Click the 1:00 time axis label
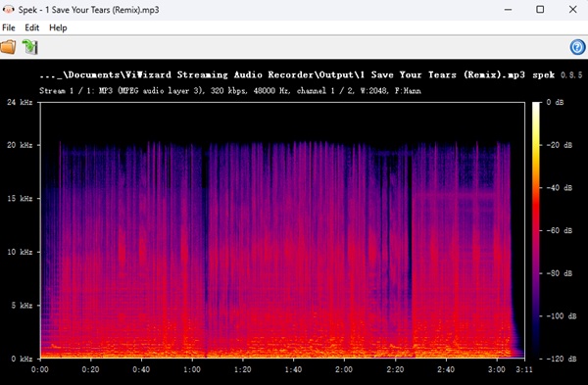 192,369
